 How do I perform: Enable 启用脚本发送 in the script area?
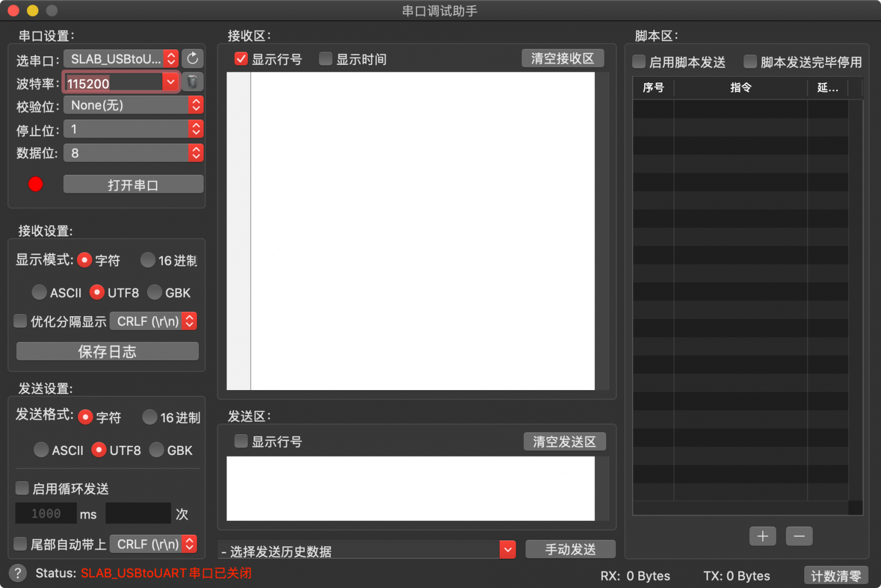tap(638, 61)
